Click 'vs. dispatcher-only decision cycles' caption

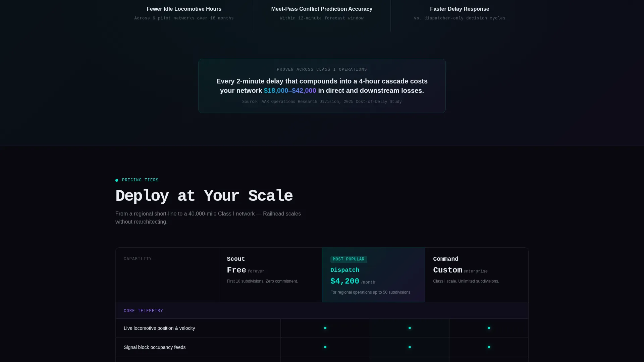460,18
